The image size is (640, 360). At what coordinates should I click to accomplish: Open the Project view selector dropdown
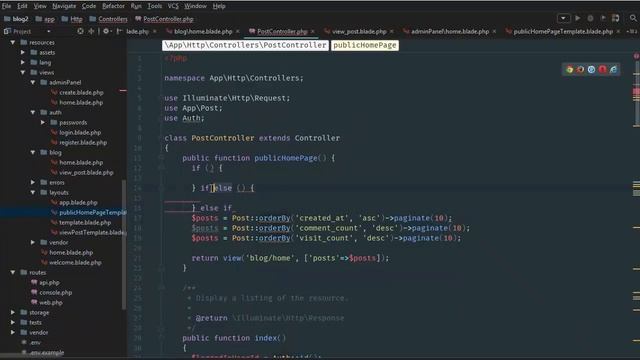click(x=49, y=31)
